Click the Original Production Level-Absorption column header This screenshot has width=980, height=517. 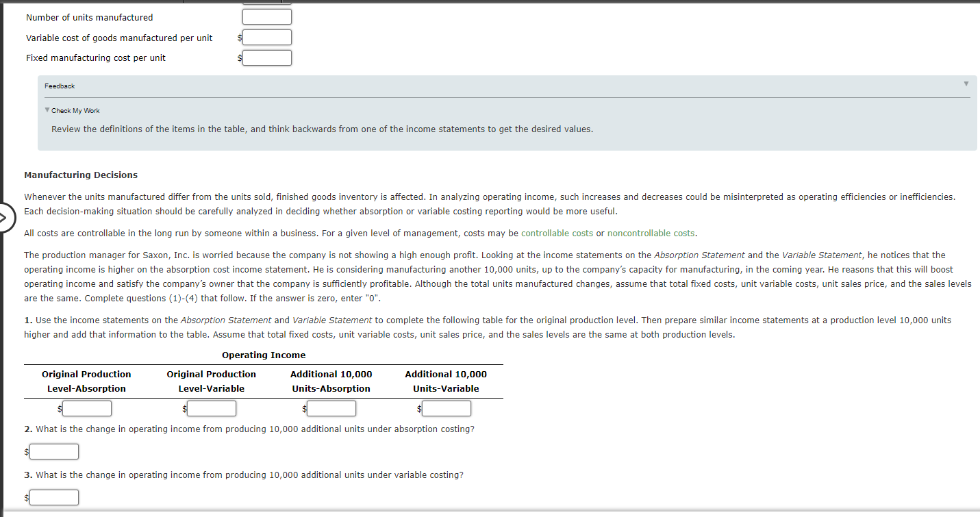tap(86, 381)
